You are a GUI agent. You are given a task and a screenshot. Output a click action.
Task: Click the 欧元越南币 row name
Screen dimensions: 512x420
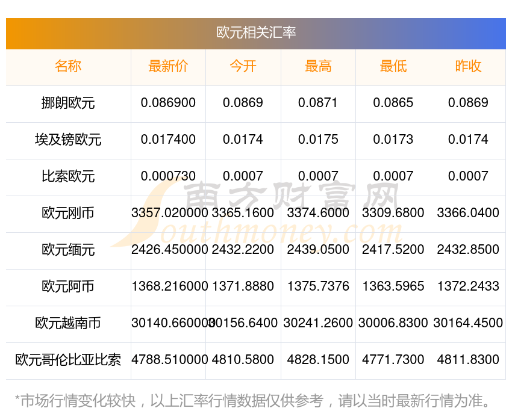(68, 323)
